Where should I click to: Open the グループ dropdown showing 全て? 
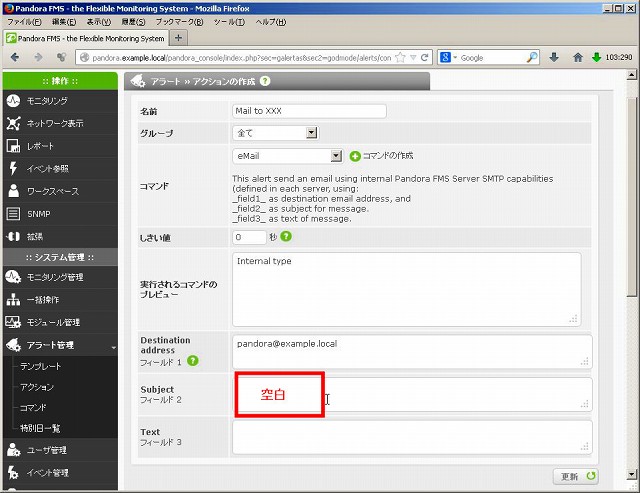coord(276,133)
